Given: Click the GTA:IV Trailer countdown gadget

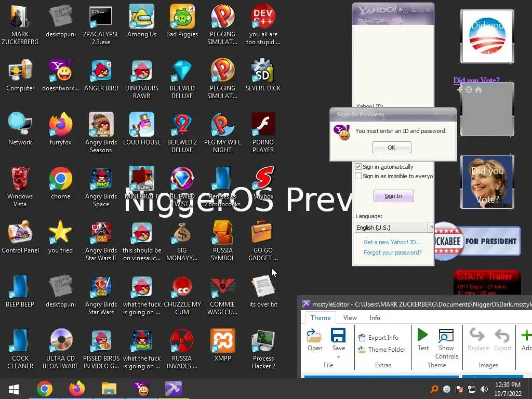Looking at the screenshot, I should tap(487, 282).
